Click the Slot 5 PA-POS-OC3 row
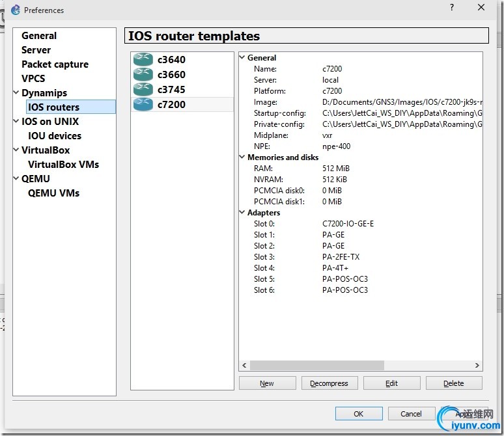504x436 pixels. (x=361, y=279)
